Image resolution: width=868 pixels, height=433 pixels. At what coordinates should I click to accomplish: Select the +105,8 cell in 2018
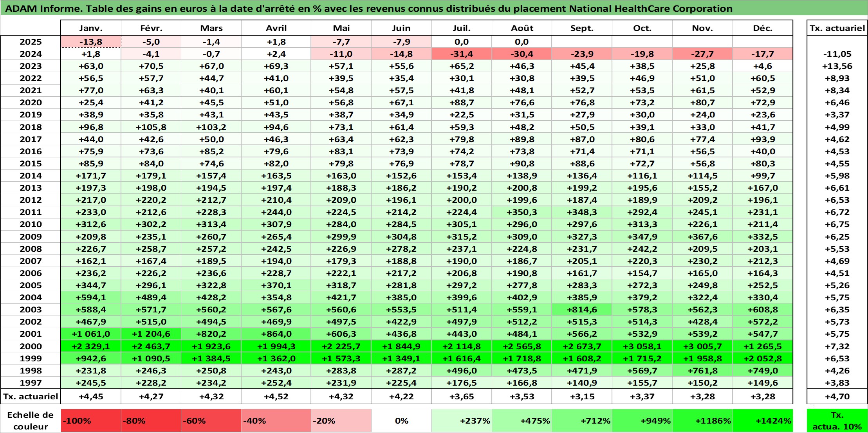click(x=151, y=127)
